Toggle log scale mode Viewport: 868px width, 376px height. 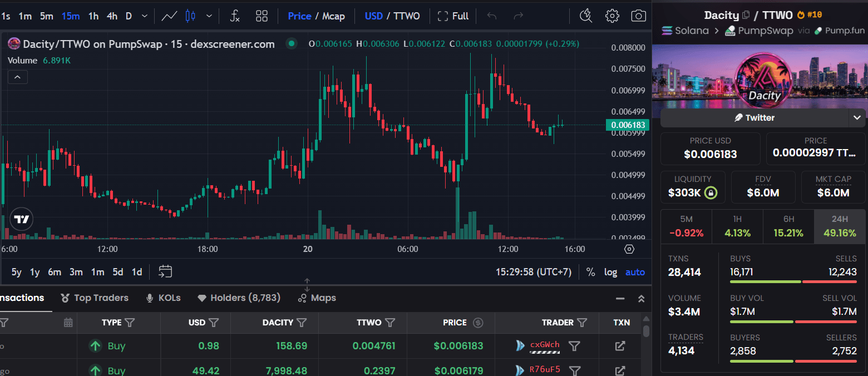(611, 272)
